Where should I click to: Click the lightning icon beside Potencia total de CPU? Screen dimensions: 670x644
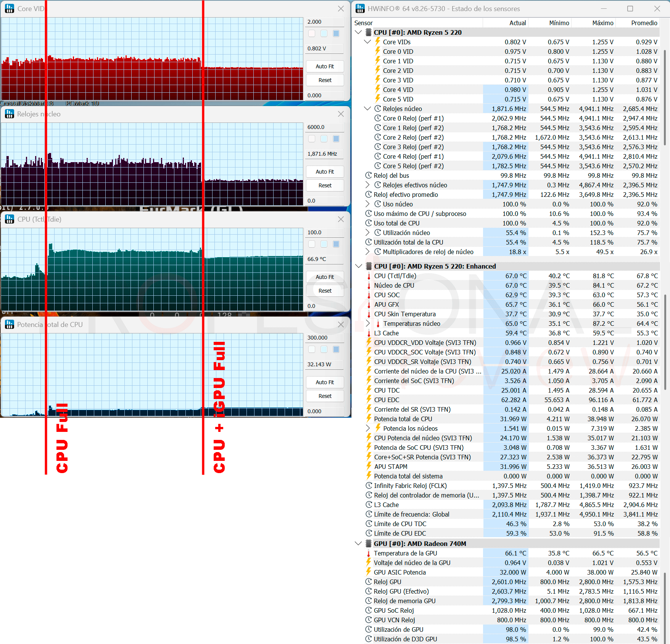[369, 419]
